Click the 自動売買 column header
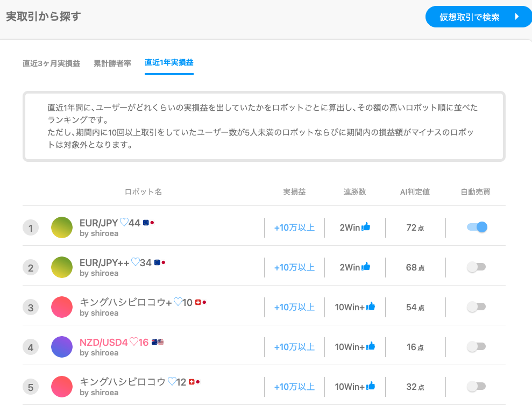This screenshot has height=406, width=532. [476, 192]
